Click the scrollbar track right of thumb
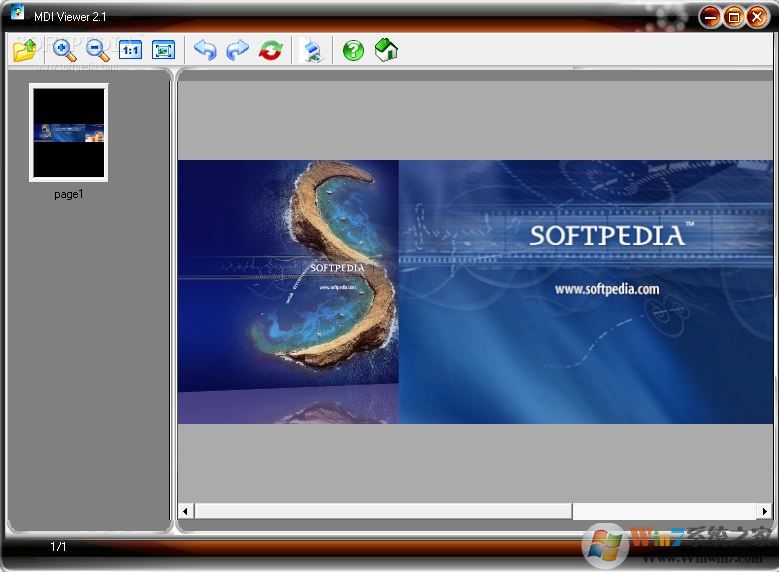The height and width of the screenshot is (572, 779). coord(670,511)
